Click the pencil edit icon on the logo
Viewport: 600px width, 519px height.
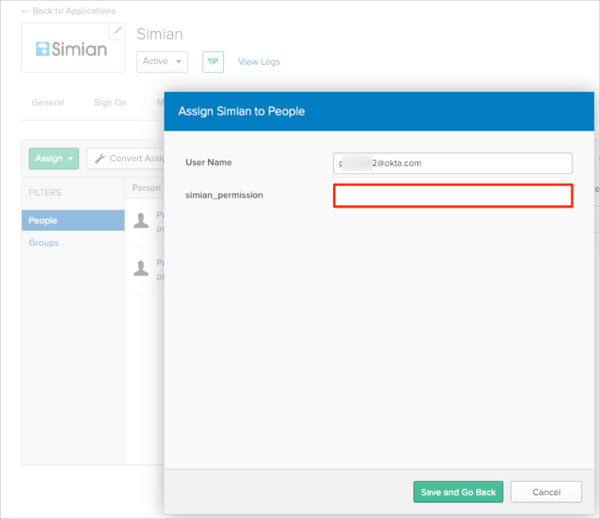pos(117,31)
